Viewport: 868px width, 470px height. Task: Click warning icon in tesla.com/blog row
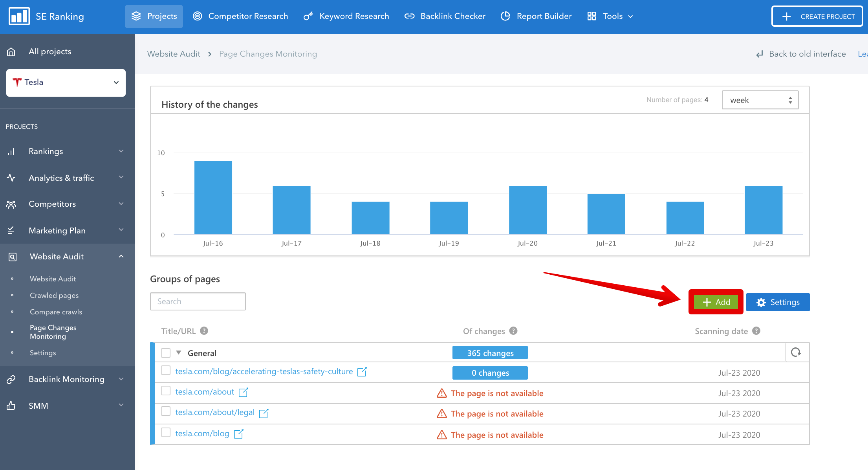(442, 435)
